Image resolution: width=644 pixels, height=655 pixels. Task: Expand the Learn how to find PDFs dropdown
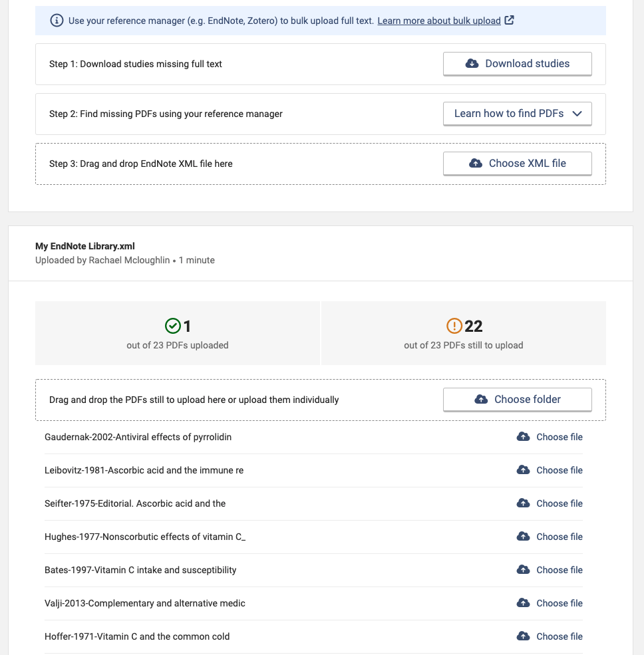pos(518,114)
